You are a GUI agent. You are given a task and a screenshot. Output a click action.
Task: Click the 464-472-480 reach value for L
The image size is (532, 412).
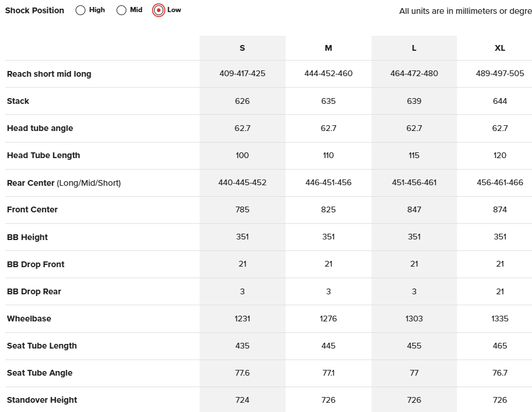414,74
